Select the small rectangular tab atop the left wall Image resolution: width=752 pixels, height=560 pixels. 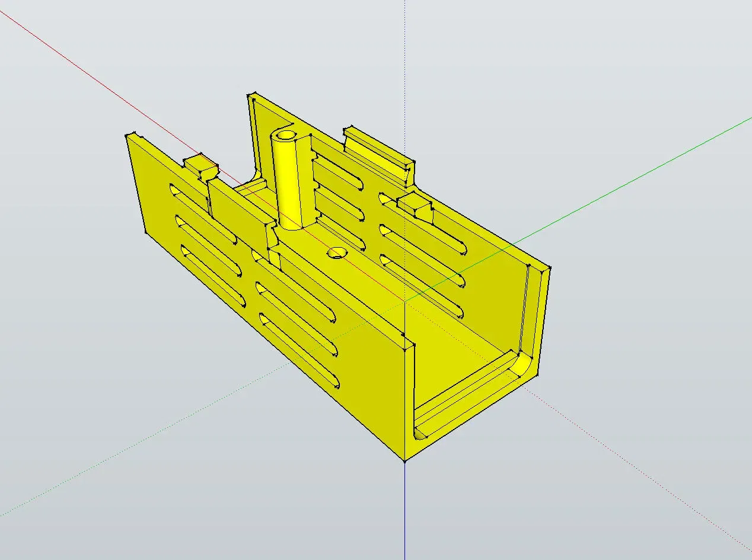coord(200,167)
